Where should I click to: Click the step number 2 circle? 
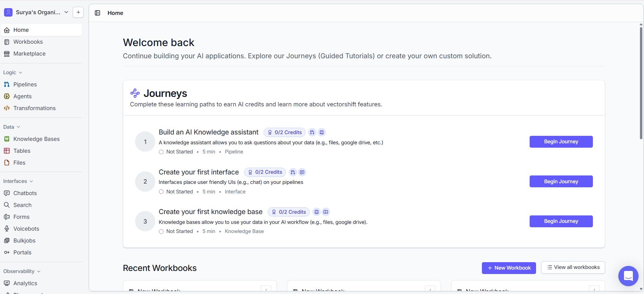pyautogui.click(x=145, y=182)
